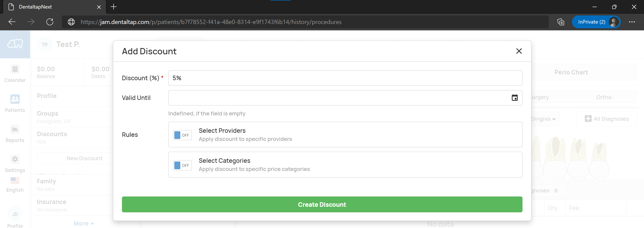Click the Test P. patient name

pos(68,44)
